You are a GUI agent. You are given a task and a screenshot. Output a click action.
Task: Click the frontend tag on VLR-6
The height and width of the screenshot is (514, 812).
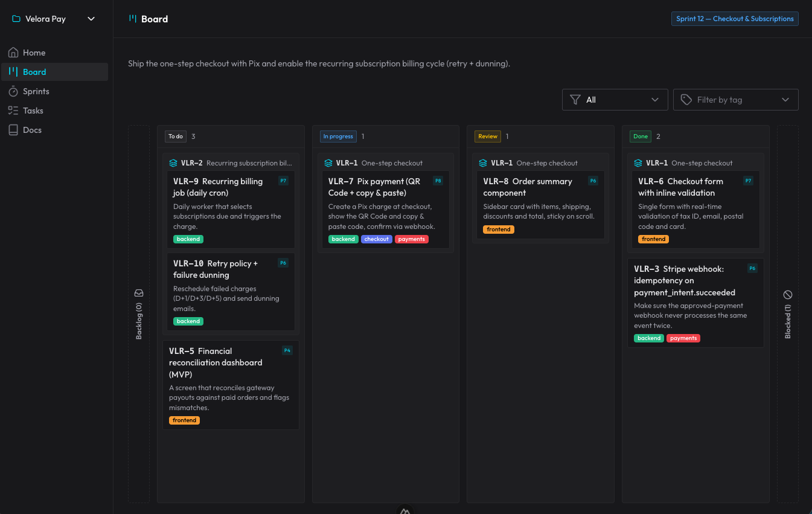[654, 239]
